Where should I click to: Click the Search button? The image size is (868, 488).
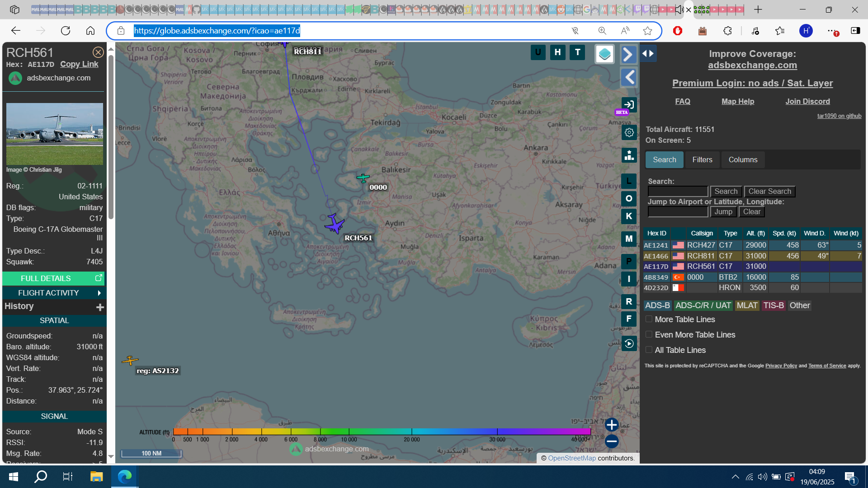726,192
